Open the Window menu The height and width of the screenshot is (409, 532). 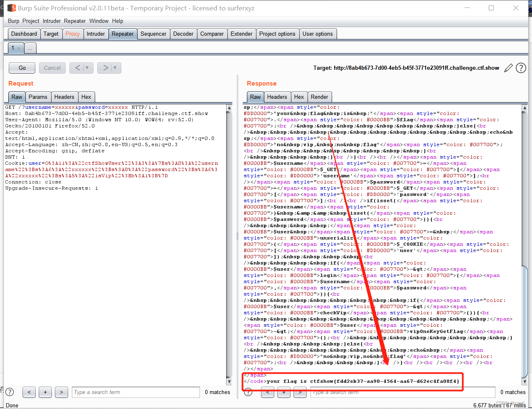tap(99, 21)
